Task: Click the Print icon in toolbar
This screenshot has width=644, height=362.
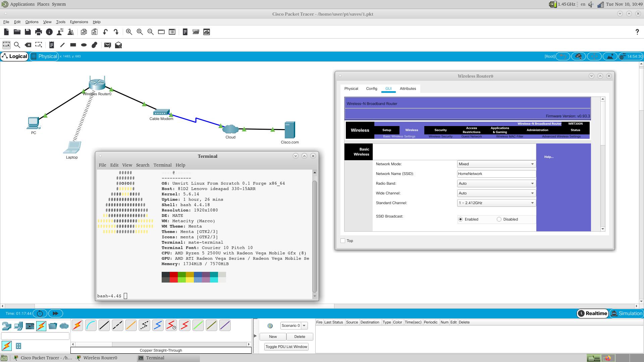Action: click(x=39, y=32)
